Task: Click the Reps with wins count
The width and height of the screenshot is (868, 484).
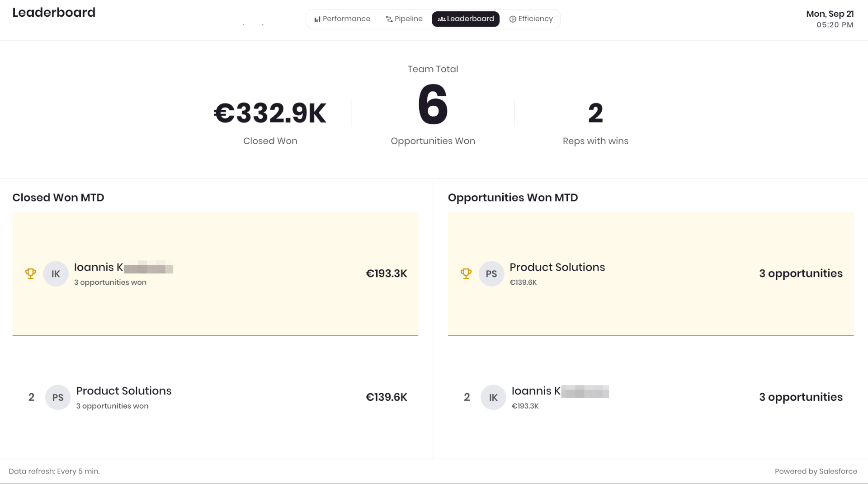Action: (595, 113)
